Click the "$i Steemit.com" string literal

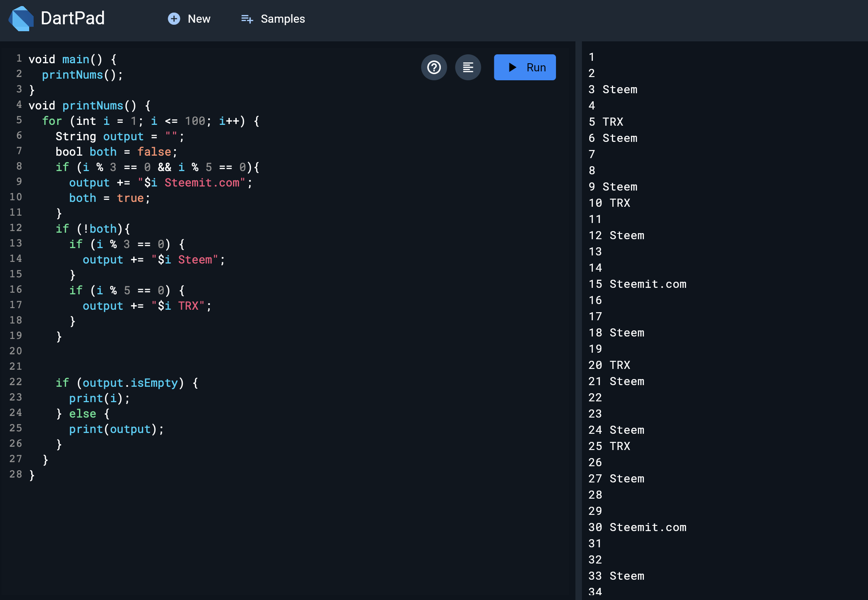tap(191, 182)
